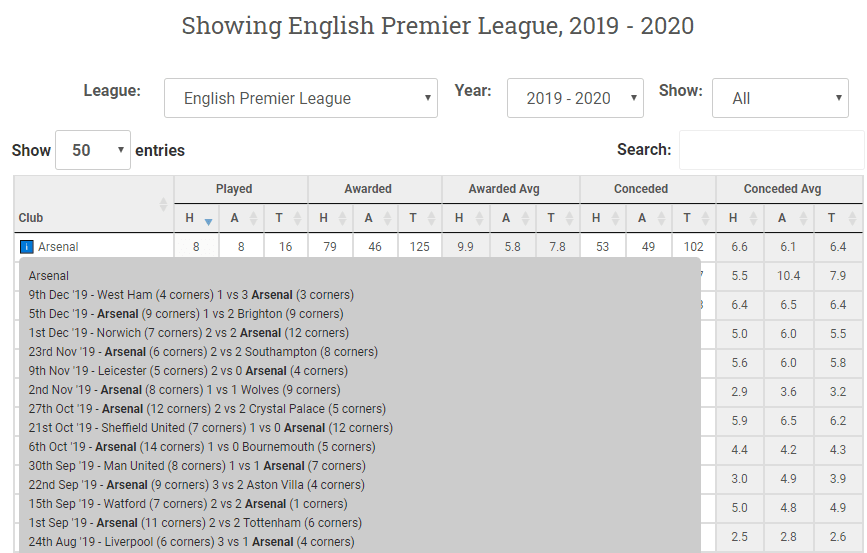Sort by Awarded T column
Image resolution: width=867 pixels, height=553 pixels.
click(420, 218)
